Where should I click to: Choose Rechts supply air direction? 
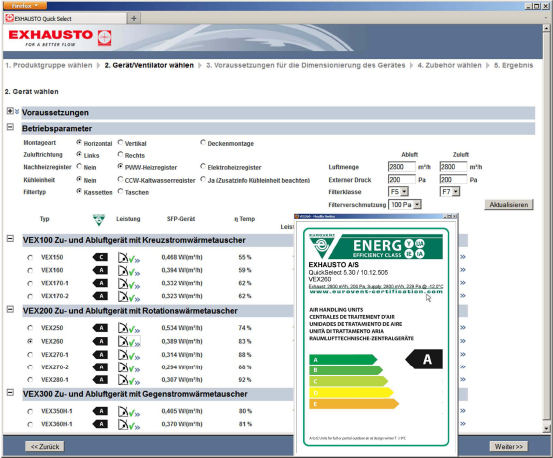[x=120, y=154]
